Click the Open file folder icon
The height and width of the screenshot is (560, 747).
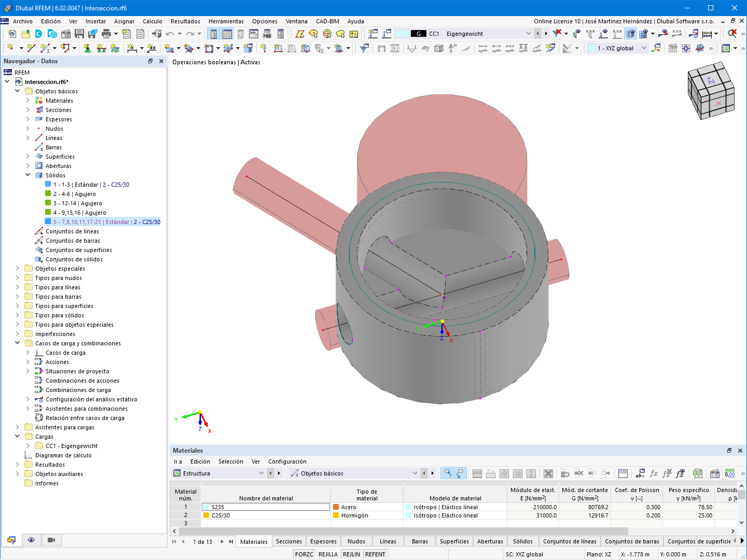(25, 34)
